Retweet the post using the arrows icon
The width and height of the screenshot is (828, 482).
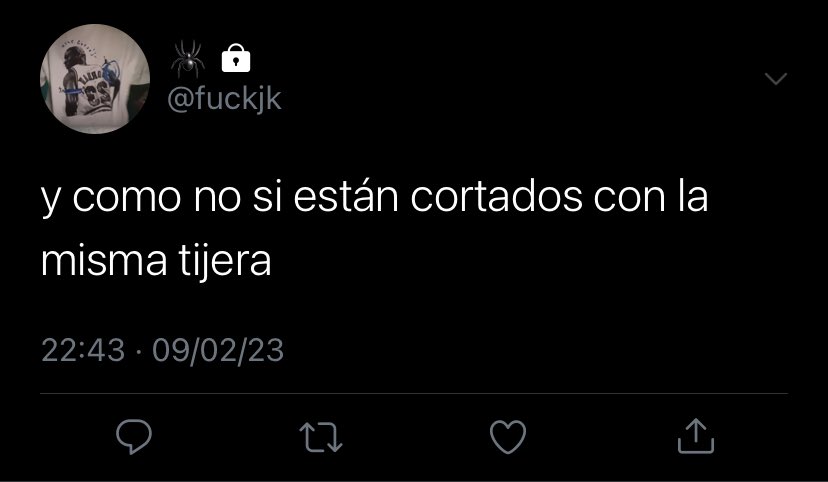321,437
